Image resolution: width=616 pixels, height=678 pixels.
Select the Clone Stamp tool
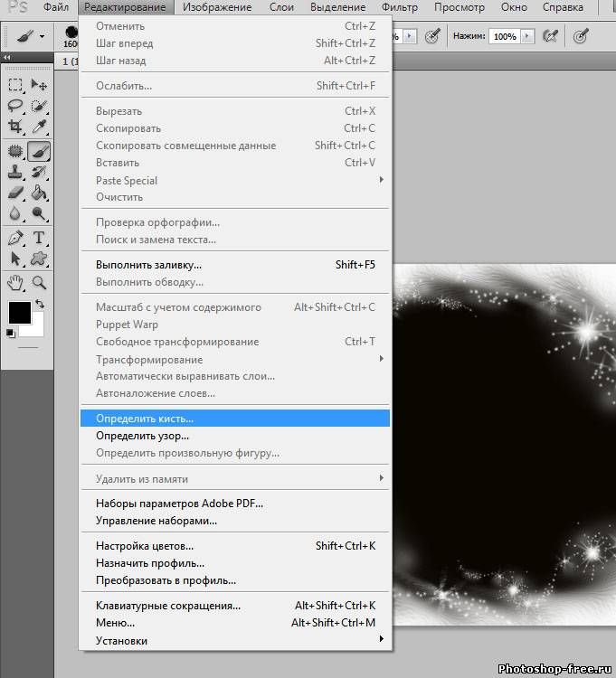(15, 172)
